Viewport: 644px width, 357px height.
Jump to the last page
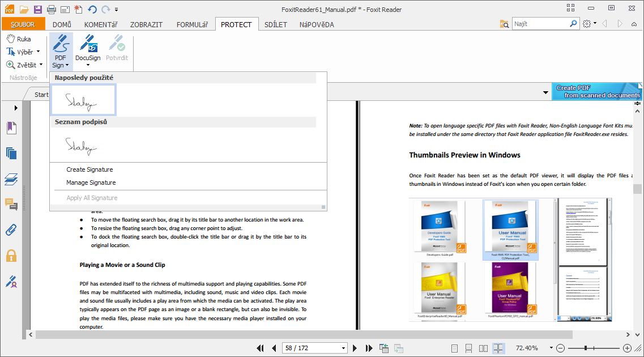click(x=369, y=348)
